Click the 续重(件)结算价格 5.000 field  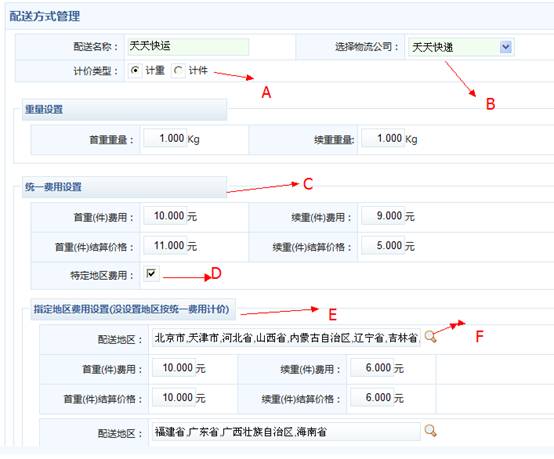pos(383,246)
